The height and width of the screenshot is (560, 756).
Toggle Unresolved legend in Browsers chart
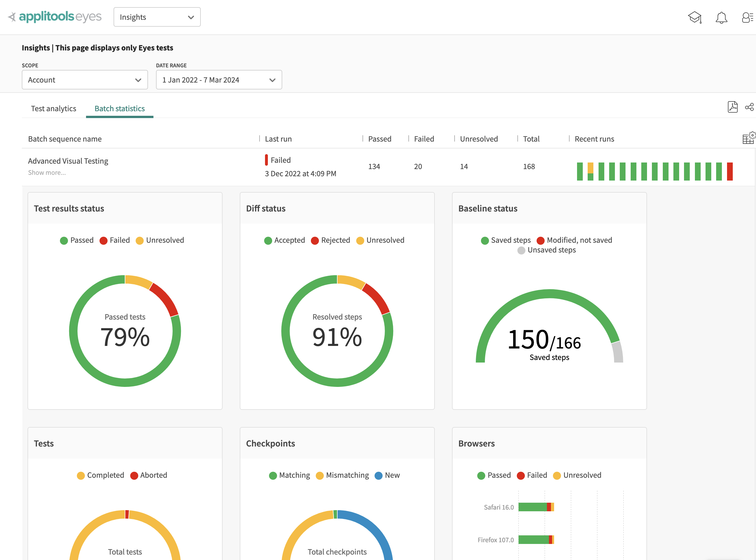(577, 475)
